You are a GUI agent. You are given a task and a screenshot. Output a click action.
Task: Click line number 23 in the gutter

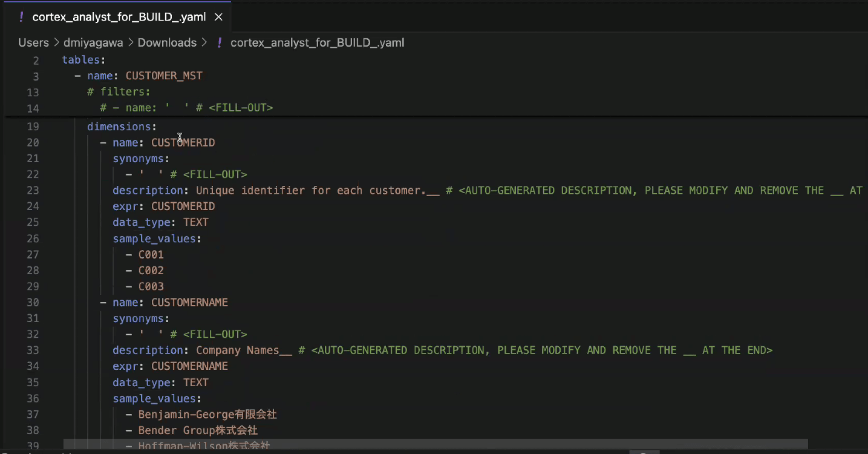tap(33, 190)
